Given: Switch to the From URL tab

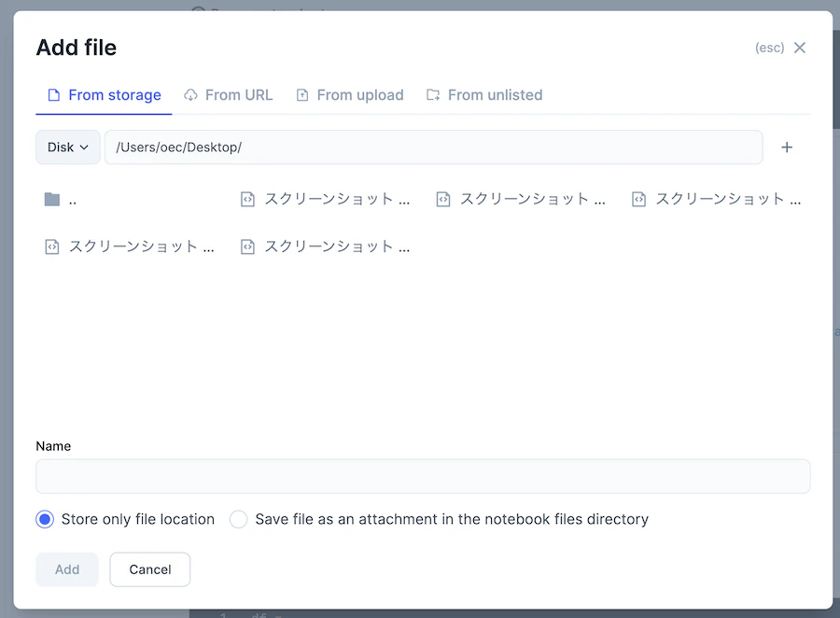Looking at the screenshot, I should (229, 95).
